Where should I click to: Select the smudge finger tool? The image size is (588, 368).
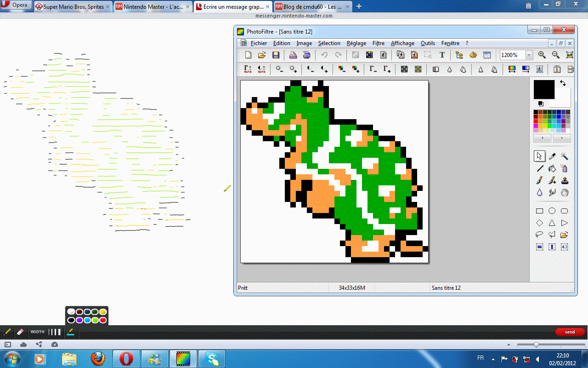(x=552, y=193)
